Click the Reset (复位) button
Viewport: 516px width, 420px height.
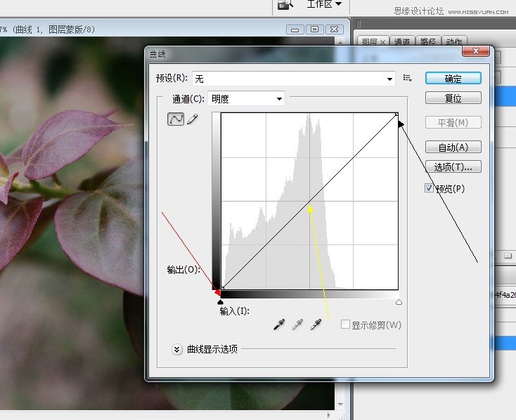pyautogui.click(x=453, y=98)
